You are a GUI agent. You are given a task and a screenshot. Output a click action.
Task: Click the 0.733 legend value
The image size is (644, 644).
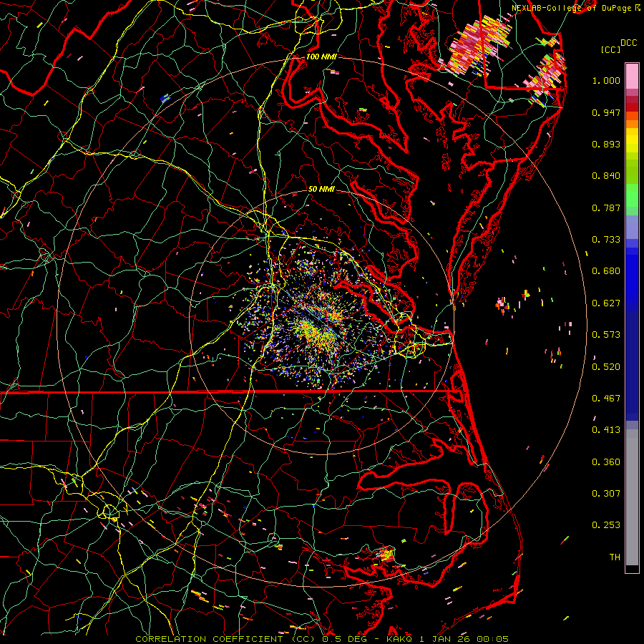pyautogui.click(x=606, y=240)
